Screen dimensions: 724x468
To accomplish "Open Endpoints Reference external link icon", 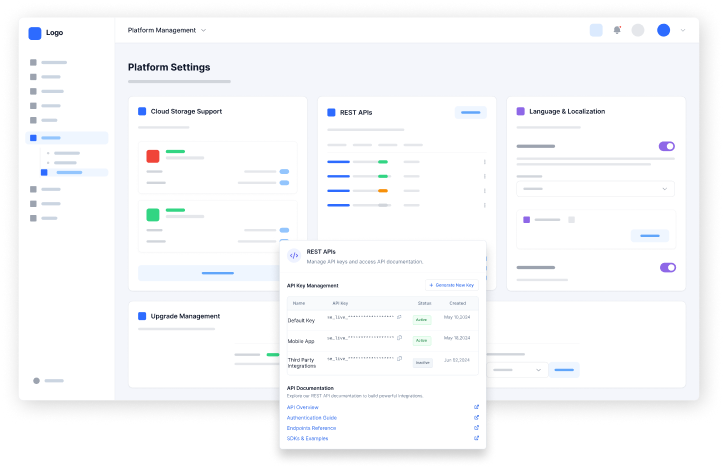I will (x=477, y=428).
